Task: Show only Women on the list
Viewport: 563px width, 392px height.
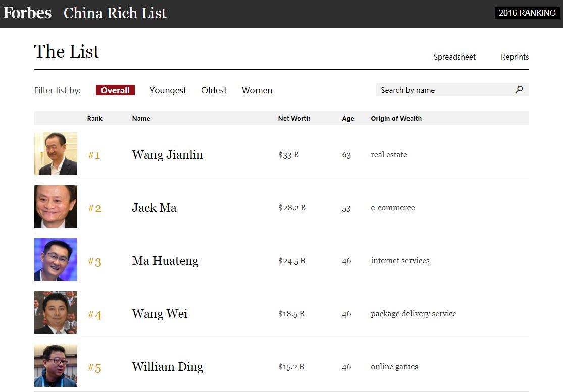Action: pos(257,90)
